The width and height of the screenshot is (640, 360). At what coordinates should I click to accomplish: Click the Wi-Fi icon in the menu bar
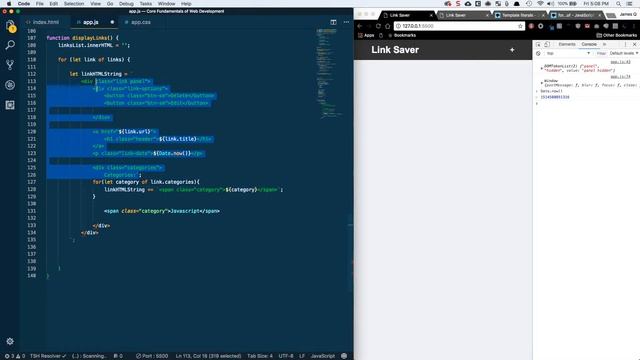(540, 4)
